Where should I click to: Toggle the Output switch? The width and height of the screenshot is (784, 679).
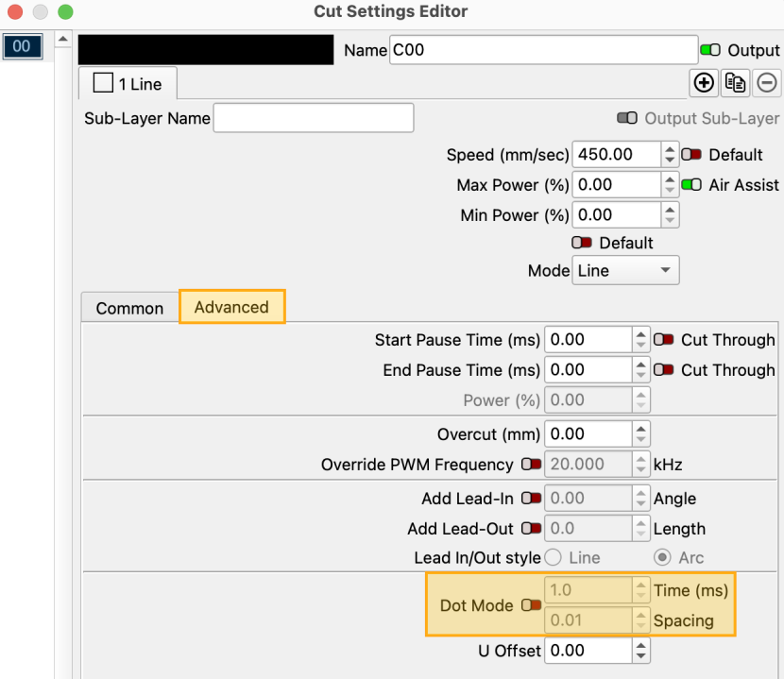click(710, 50)
